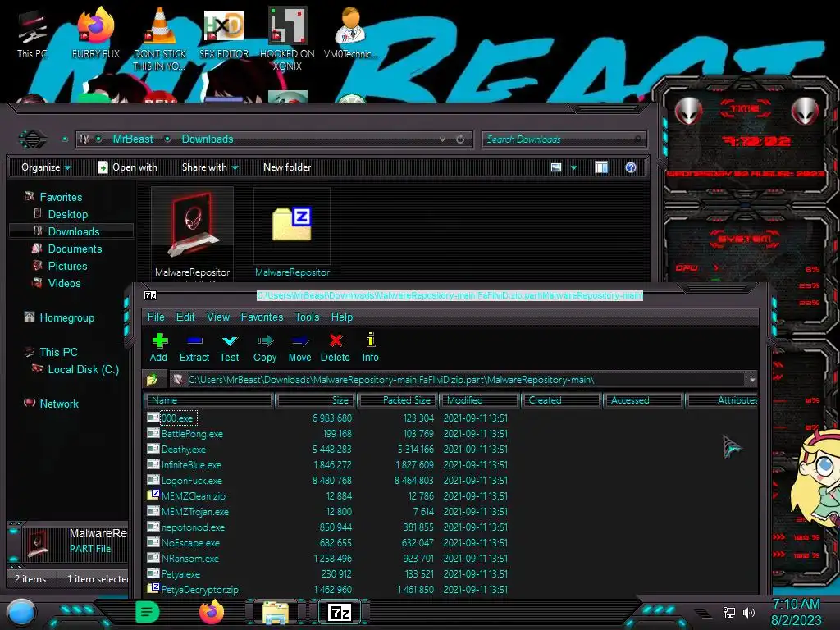This screenshot has height=630, width=840.
Task: Select Network in Explorer sidebar
Action: pyautogui.click(x=59, y=404)
